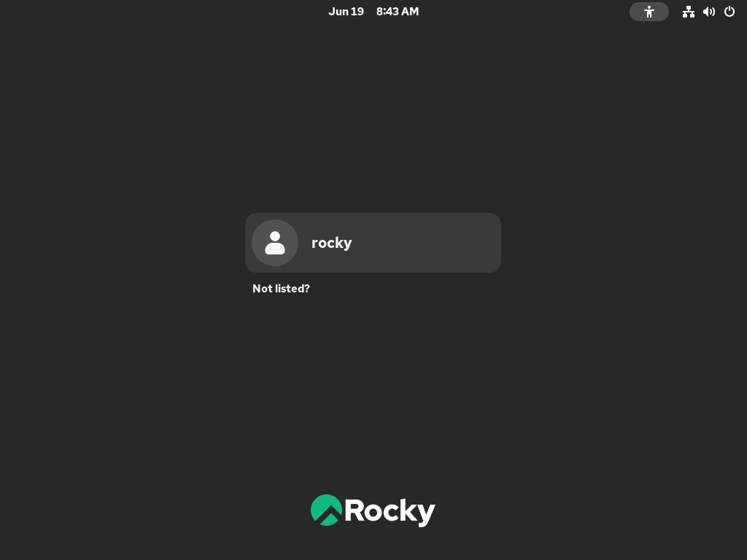Open the clock menu via "8:43 AM"
This screenshot has width=747, height=560.
click(398, 12)
